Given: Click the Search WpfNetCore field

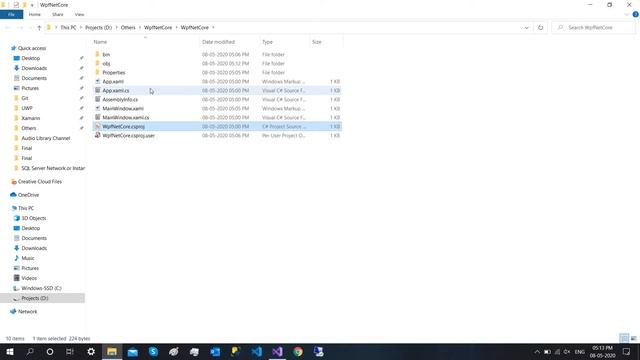Looking at the screenshot, I should 593,27.
